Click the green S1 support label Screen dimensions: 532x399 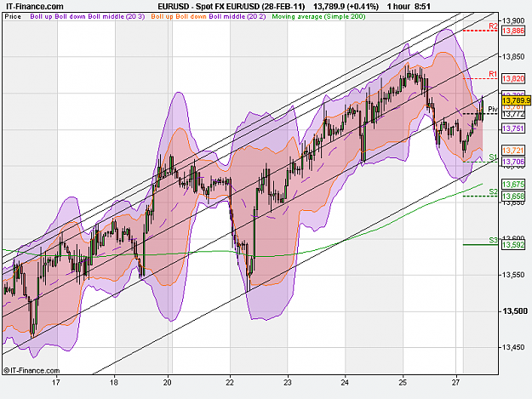click(493, 157)
